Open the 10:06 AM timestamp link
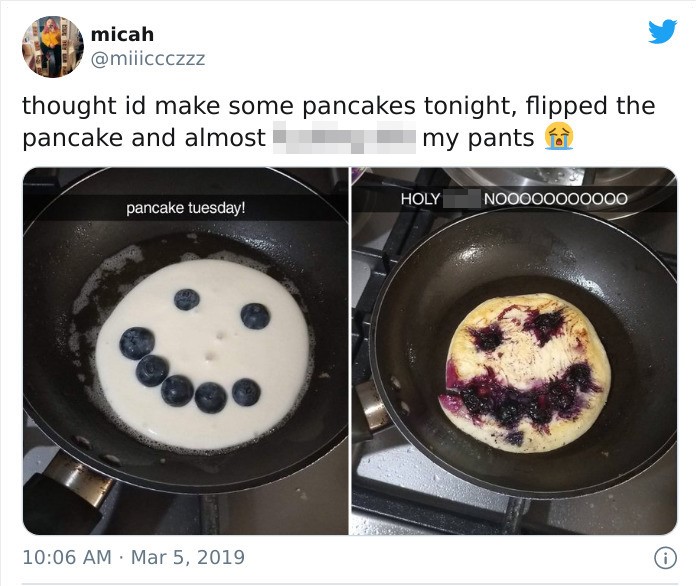 pyautogui.click(x=67, y=558)
